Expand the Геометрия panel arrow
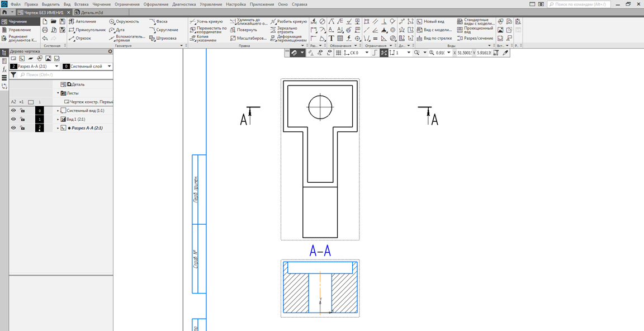Screen dimensions: 644x331 click(182, 46)
